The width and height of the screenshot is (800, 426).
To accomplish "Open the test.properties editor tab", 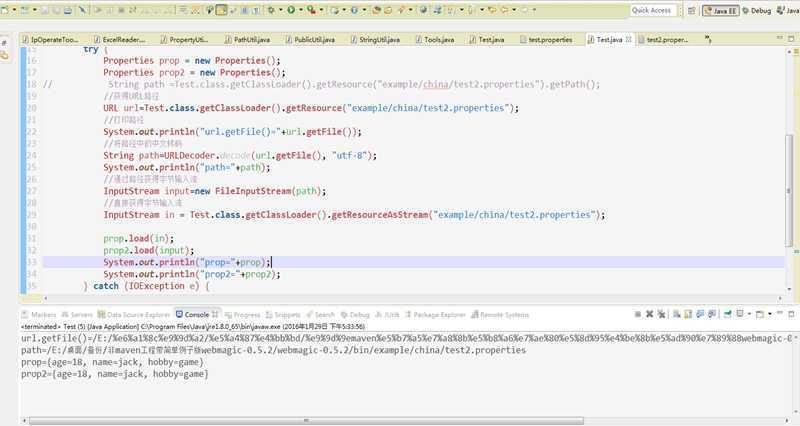I will (546, 39).
